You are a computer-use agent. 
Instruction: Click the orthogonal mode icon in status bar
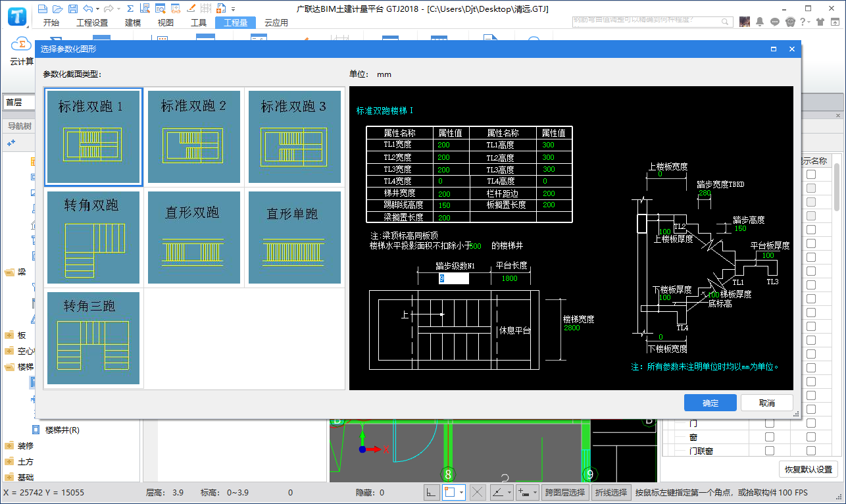tap(432, 491)
